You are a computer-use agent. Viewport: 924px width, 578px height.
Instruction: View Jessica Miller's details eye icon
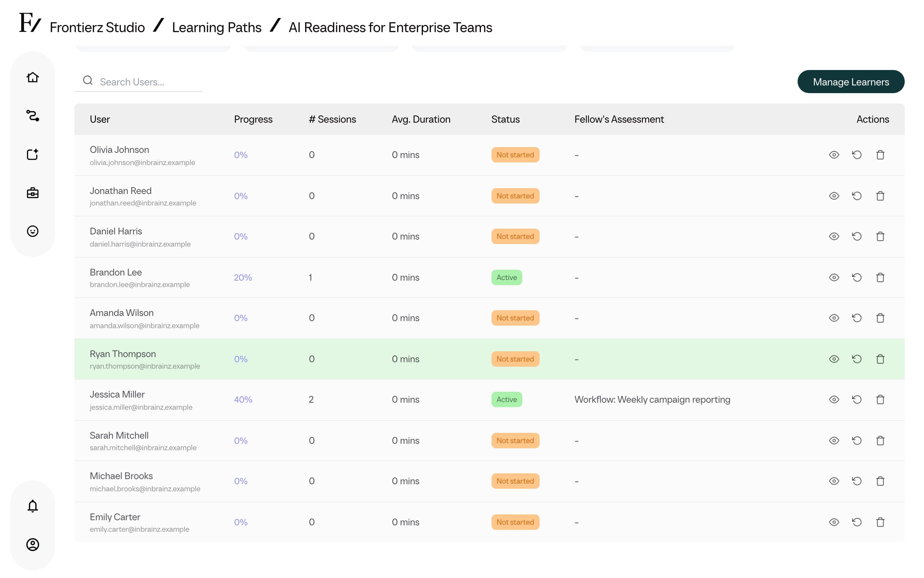pyautogui.click(x=834, y=399)
